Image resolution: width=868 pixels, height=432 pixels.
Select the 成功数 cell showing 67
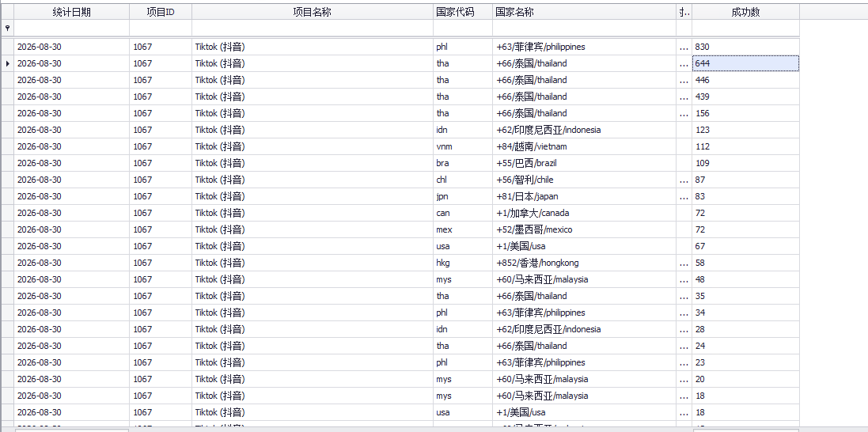(745, 247)
